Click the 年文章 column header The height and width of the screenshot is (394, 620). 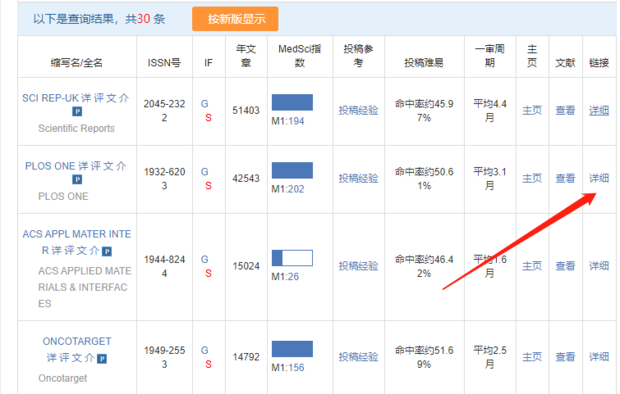[246, 56]
